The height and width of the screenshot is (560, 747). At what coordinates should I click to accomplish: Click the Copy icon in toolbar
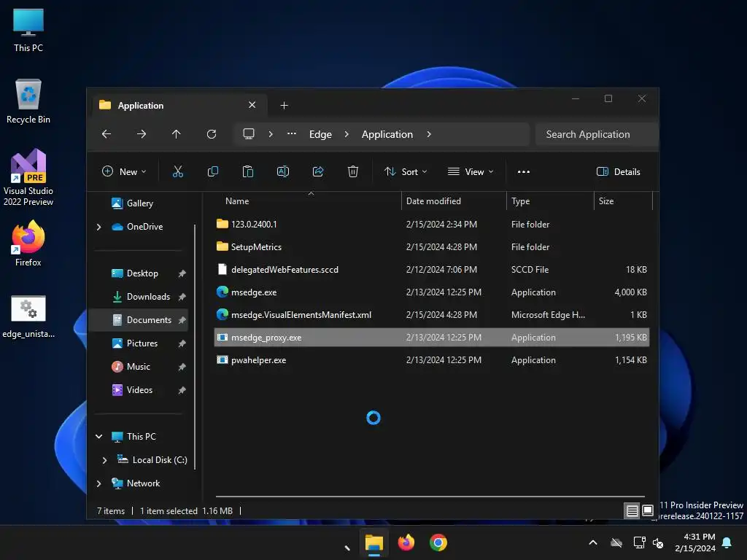click(213, 172)
